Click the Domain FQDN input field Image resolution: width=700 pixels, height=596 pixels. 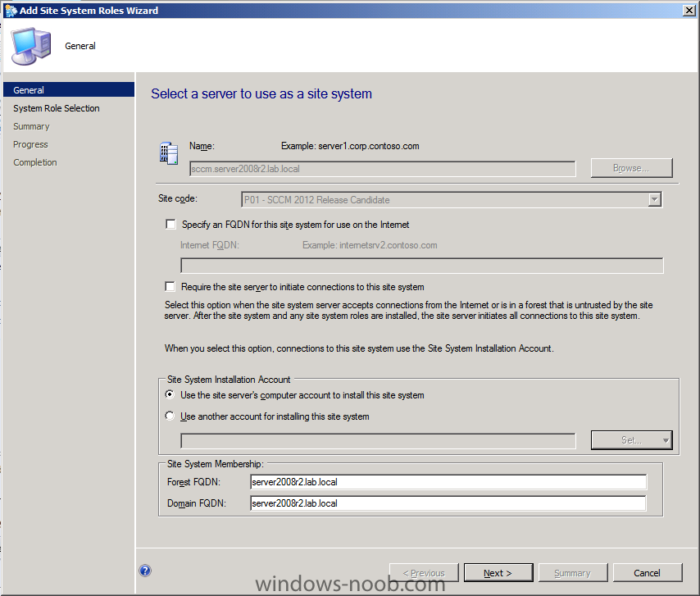[448, 503]
